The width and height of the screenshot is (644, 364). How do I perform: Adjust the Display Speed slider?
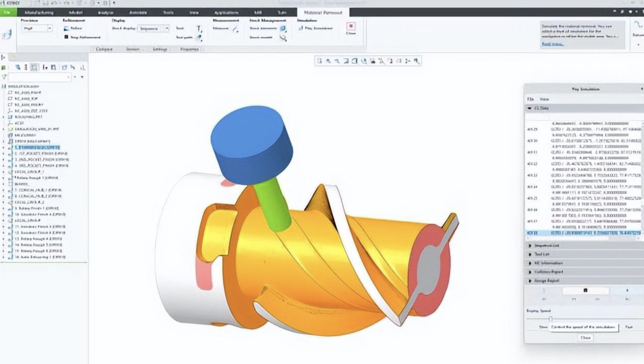tap(551, 318)
